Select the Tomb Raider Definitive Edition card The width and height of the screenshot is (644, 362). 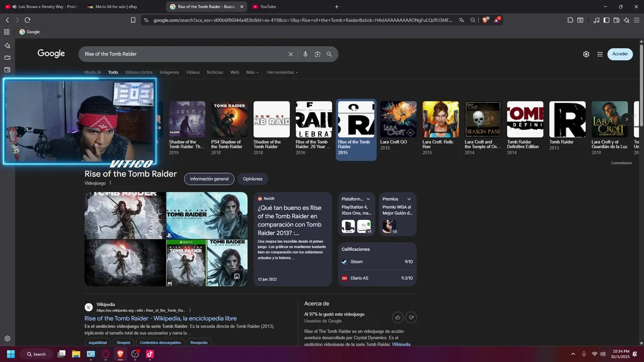(x=525, y=129)
